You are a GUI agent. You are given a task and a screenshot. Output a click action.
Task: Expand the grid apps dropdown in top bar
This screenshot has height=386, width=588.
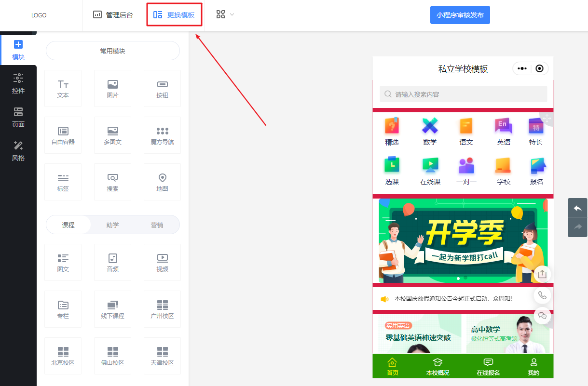225,14
